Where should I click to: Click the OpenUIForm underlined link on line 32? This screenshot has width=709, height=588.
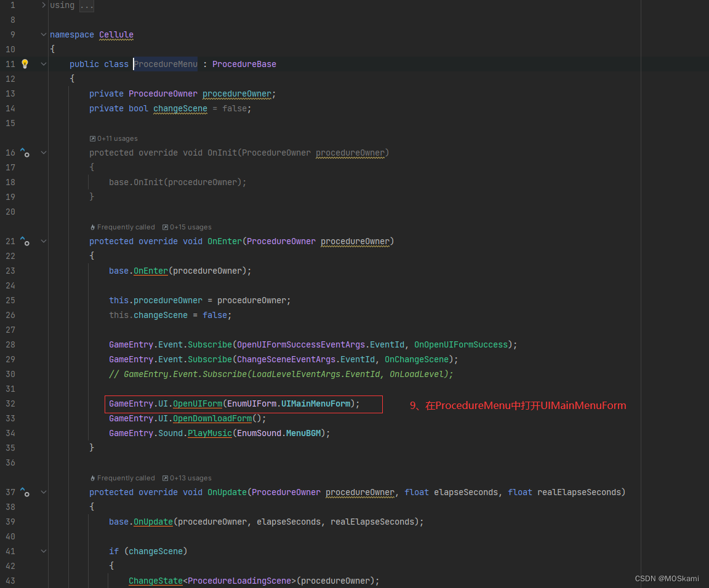coord(197,403)
